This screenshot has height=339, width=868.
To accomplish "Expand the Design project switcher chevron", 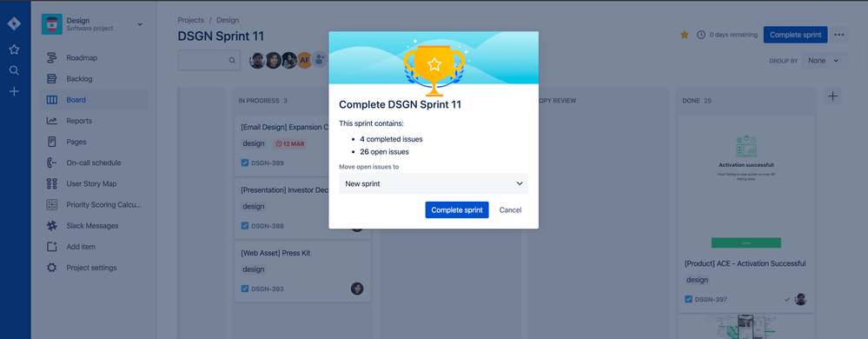I will (140, 24).
